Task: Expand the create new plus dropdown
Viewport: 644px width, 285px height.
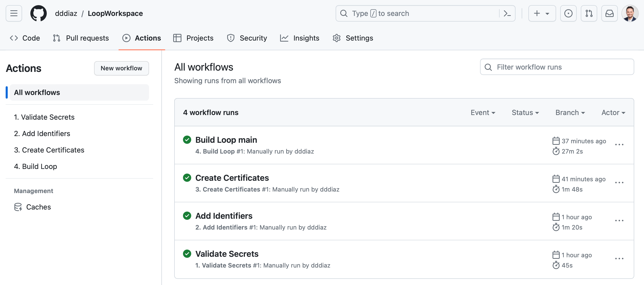Action: pos(542,13)
